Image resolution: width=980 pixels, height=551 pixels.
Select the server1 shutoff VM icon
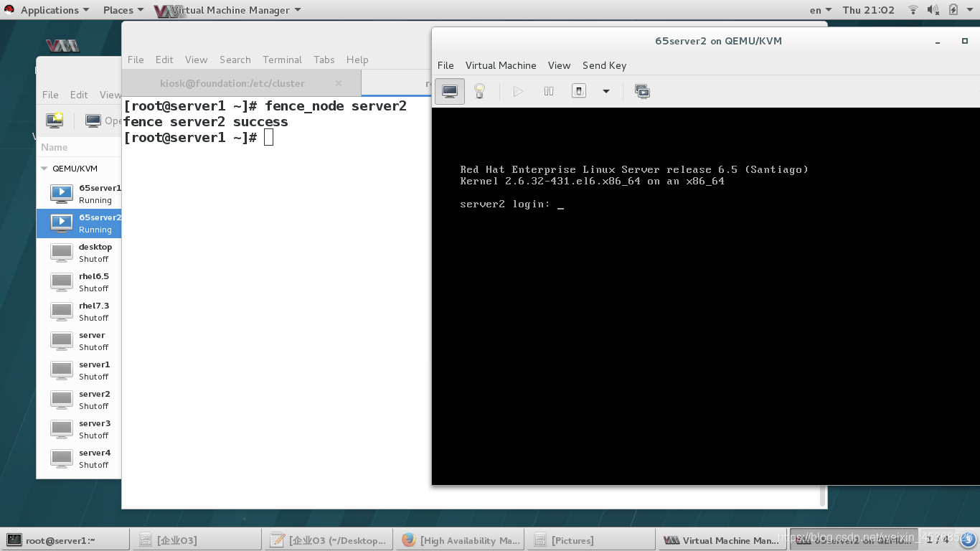pyautogui.click(x=62, y=370)
